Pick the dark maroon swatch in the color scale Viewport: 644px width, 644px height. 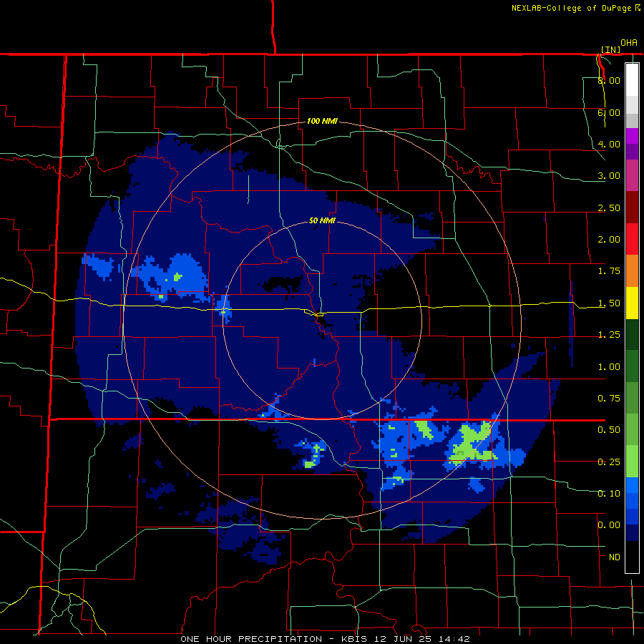[632, 208]
